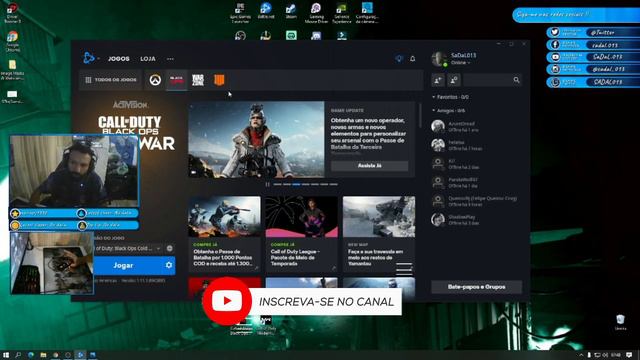This screenshot has height=360, width=640.
Task: Open the Online status dropdown
Action: click(x=460, y=63)
